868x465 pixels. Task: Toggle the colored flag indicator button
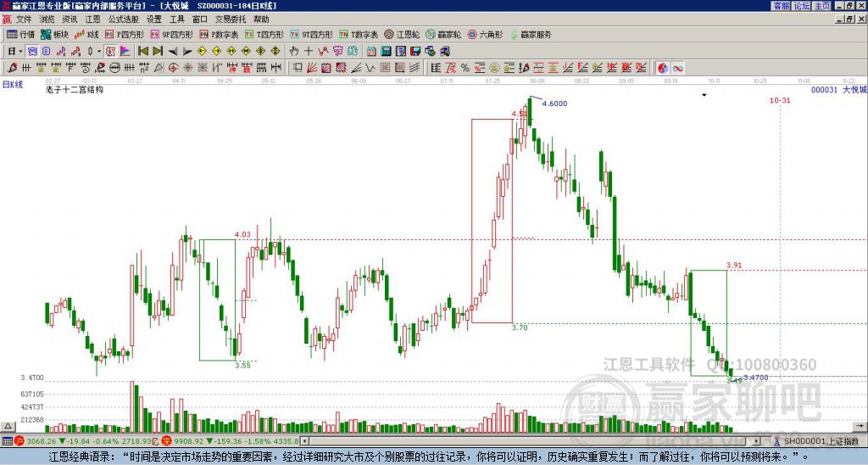(x=125, y=51)
